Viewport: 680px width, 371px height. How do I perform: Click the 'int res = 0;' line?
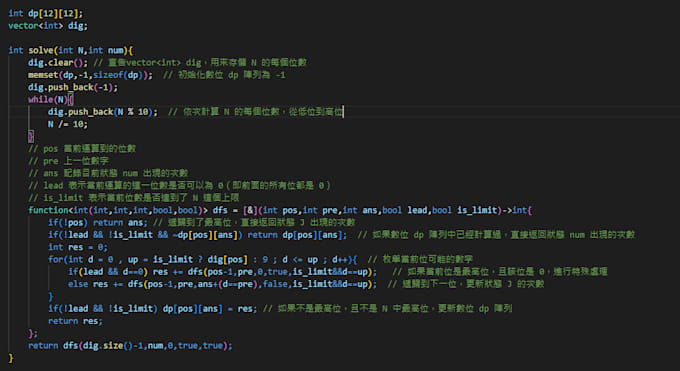(78, 247)
